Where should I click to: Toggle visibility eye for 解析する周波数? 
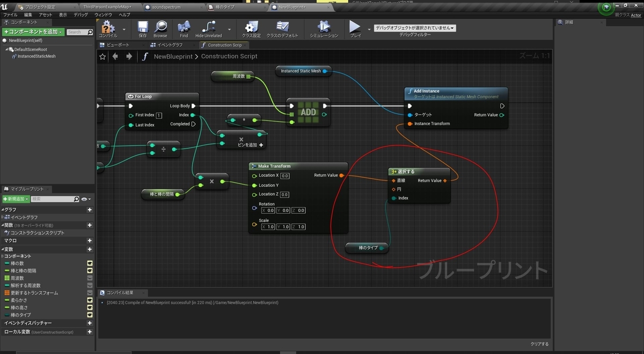click(x=90, y=285)
